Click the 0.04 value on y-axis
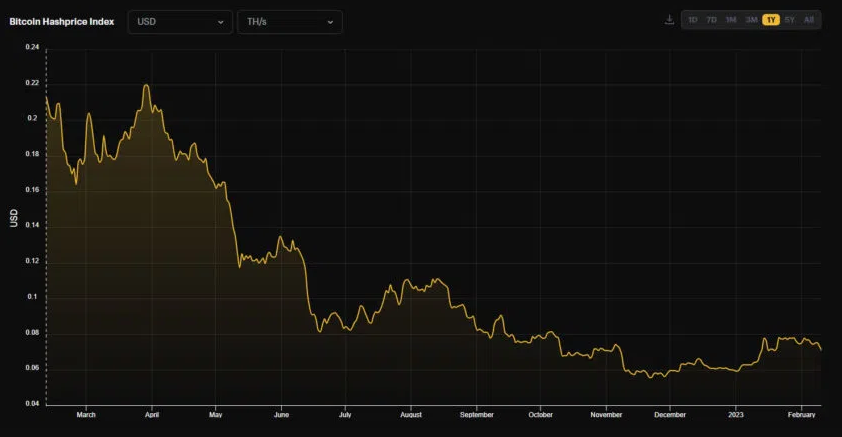Viewport: 842px width, 437px height. (x=32, y=404)
